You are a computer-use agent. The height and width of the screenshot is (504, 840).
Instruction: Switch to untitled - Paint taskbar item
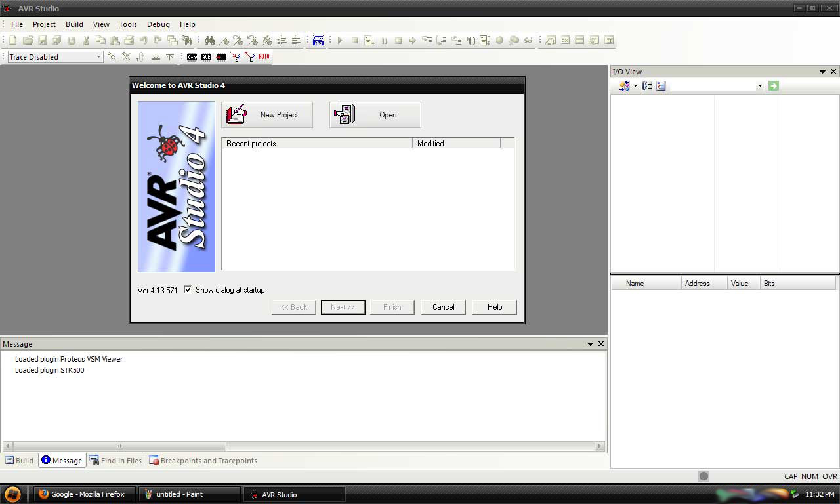pos(190,494)
